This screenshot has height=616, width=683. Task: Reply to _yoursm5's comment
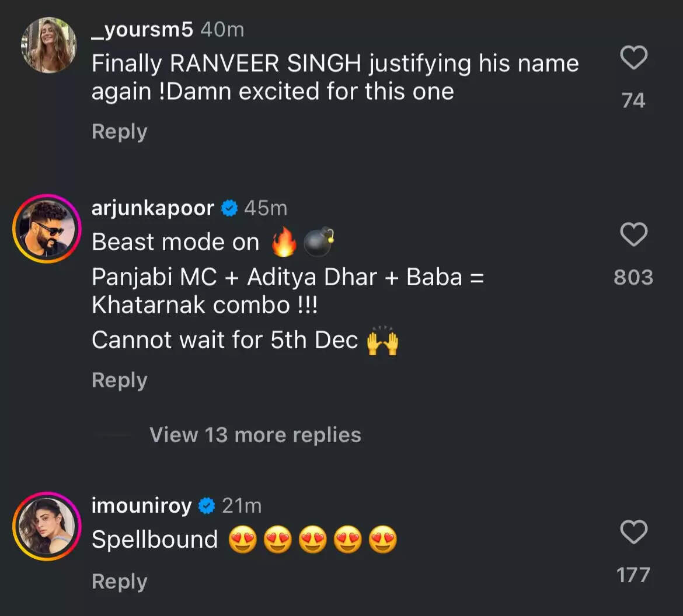tap(119, 132)
